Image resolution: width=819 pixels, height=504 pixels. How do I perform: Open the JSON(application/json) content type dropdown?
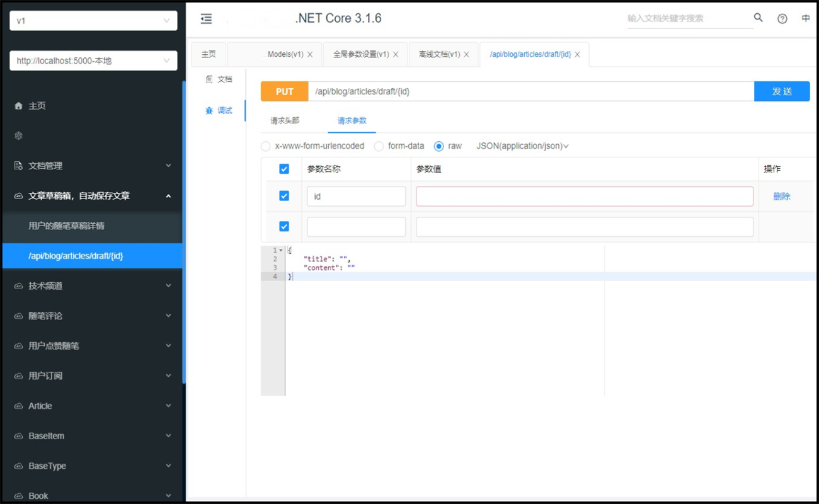coord(522,146)
